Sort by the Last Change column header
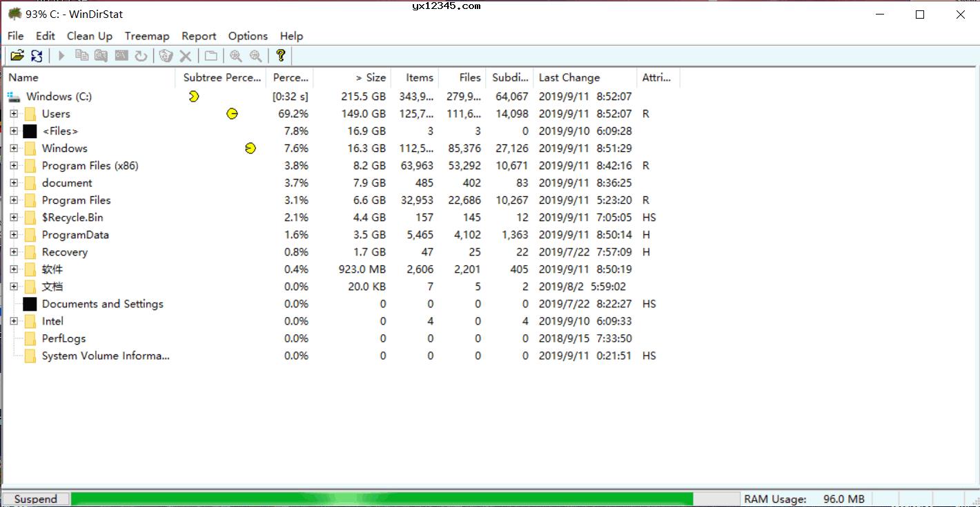This screenshot has height=507, width=980. tap(585, 77)
